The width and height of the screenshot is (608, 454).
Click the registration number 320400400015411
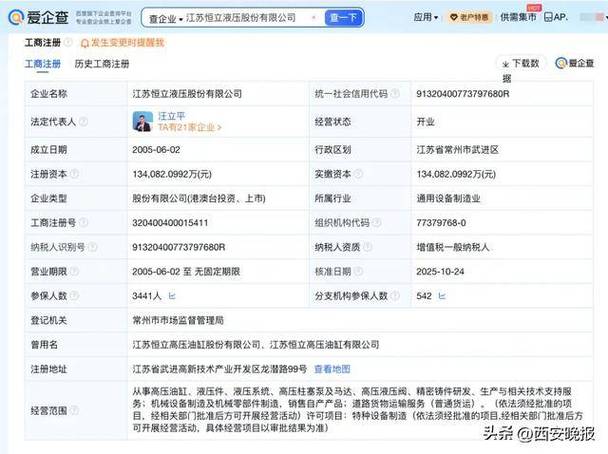[170, 223]
